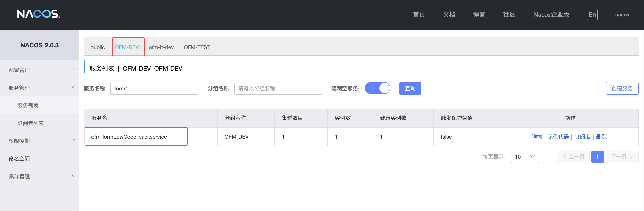This screenshot has width=644, height=211.
Task: Expand the 权限控制 menu
Action: click(x=40, y=141)
